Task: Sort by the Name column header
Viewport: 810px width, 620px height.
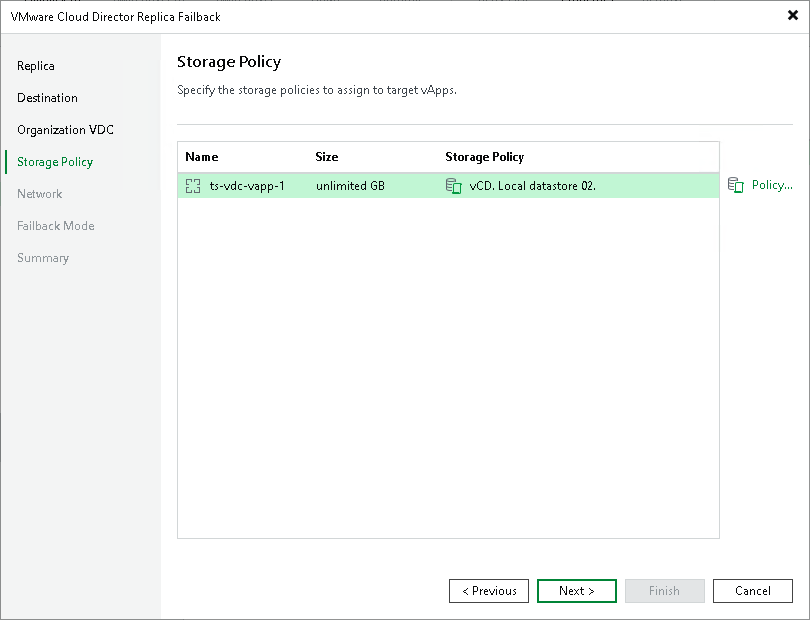Action: point(201,157)
